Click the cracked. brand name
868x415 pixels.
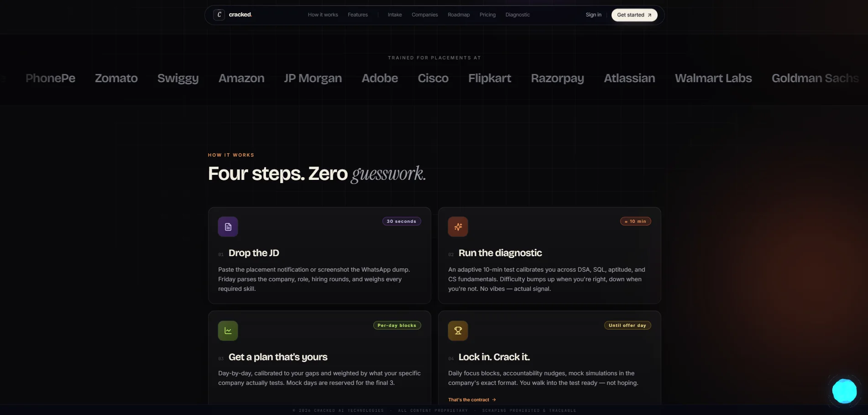pos(240,15)
